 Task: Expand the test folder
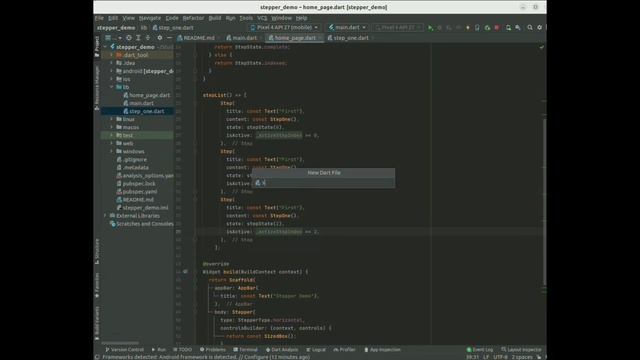click(x=111, y=135)
